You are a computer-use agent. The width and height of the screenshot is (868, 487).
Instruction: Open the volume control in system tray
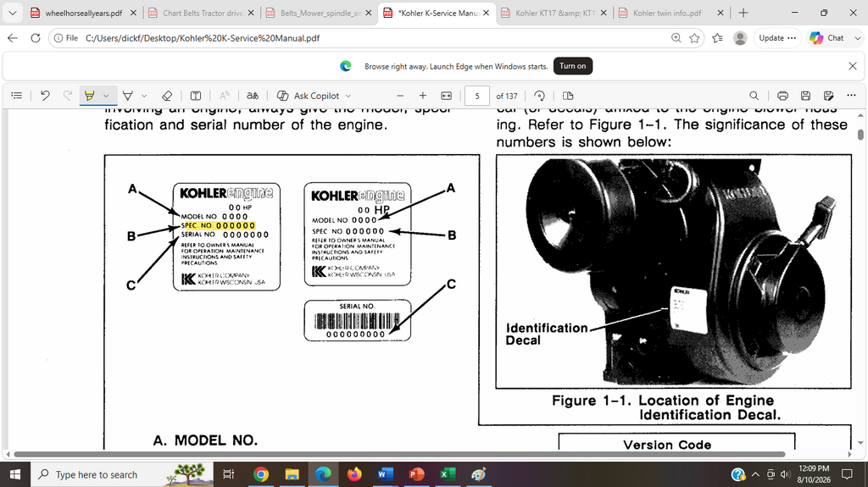[785, 474]
